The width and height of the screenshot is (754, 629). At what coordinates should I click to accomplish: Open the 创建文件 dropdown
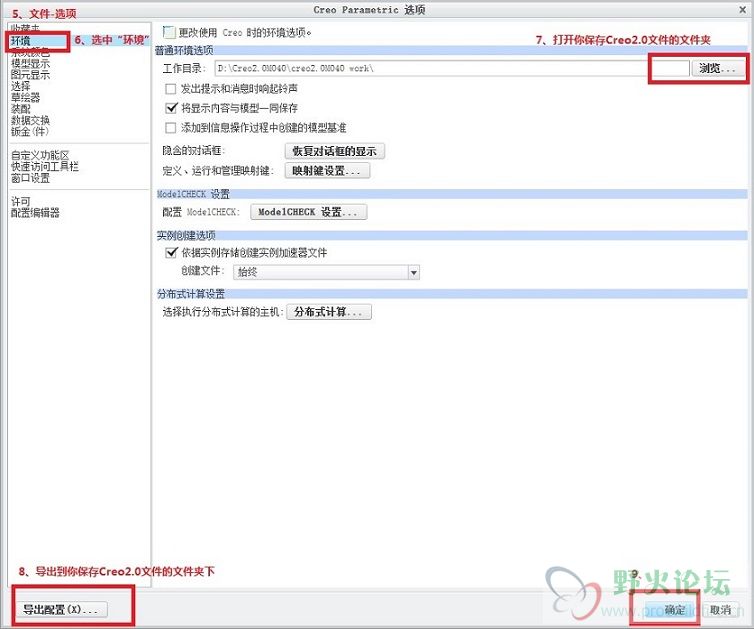tap(327, 272)
